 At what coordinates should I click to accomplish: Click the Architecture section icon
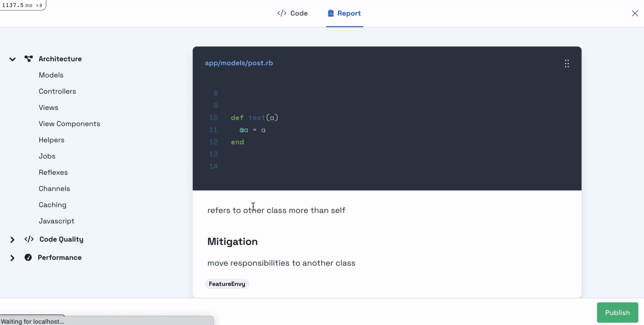pos(28,59)
